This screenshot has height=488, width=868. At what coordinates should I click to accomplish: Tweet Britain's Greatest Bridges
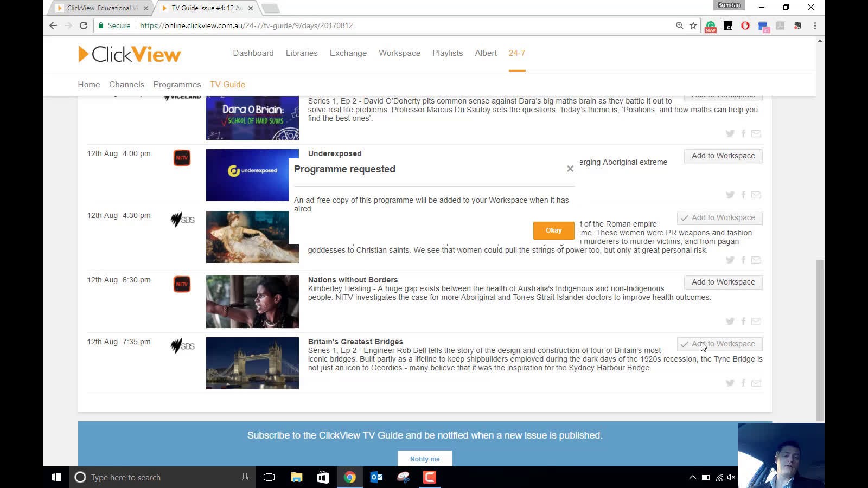click(730, 383)
